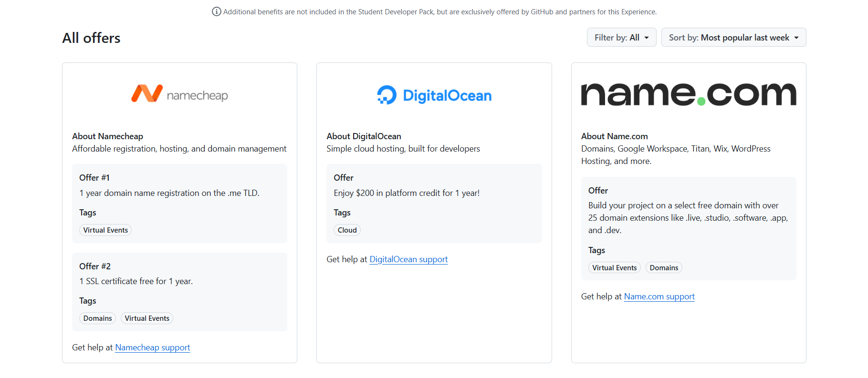Click Virtual Events tag in Name.com offer
Image resolution: width=868 pixels, height=378 pixels.
(615, 268)
